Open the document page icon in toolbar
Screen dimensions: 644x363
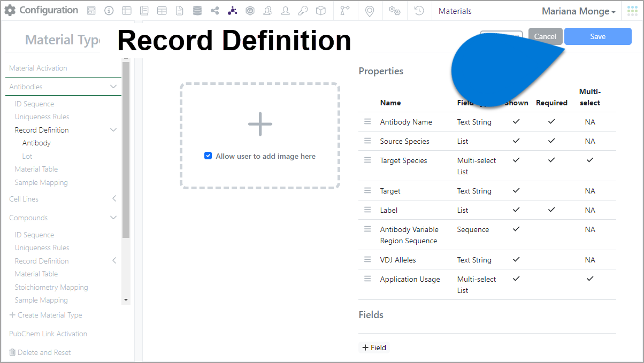(x=180, y=11)
